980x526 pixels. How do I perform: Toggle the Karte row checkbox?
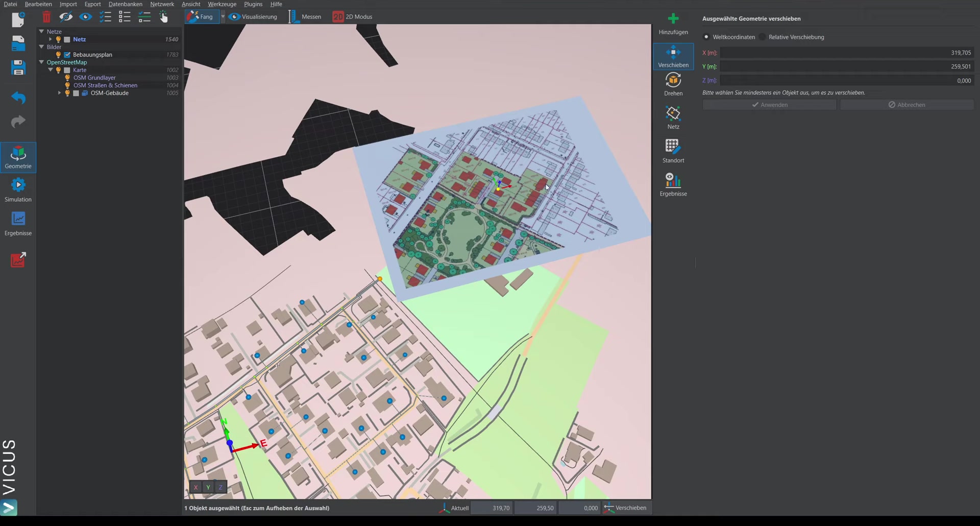point(67,70)
